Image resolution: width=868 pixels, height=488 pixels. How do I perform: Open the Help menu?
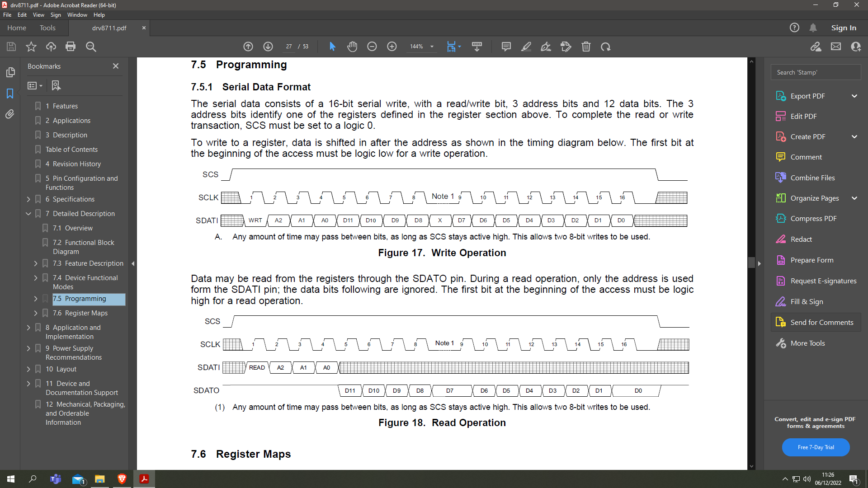pyautogui.click(x=99, y=15)
